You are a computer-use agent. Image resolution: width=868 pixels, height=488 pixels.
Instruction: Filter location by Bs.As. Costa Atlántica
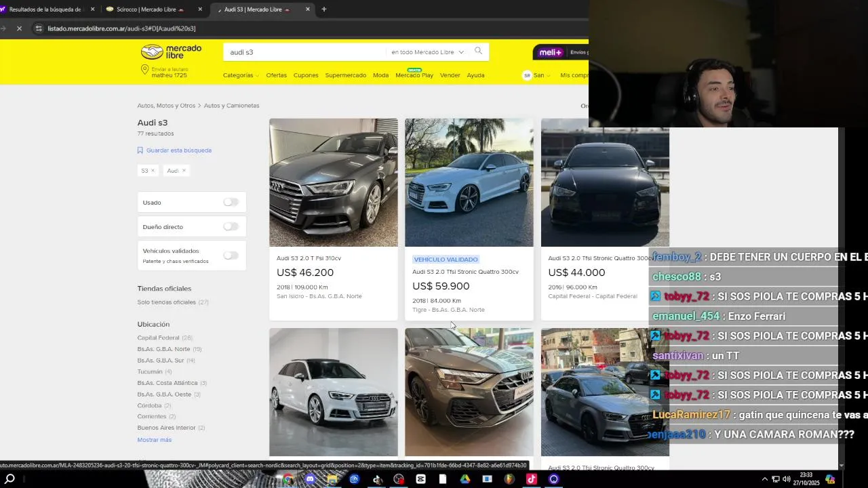point(167,383)
